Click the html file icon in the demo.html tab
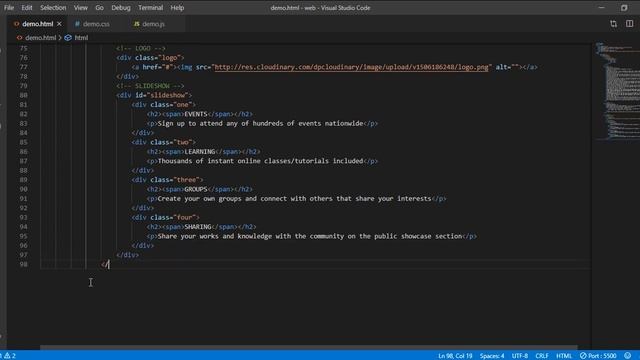This screenshot has width=640, height=360. point(17,24)
